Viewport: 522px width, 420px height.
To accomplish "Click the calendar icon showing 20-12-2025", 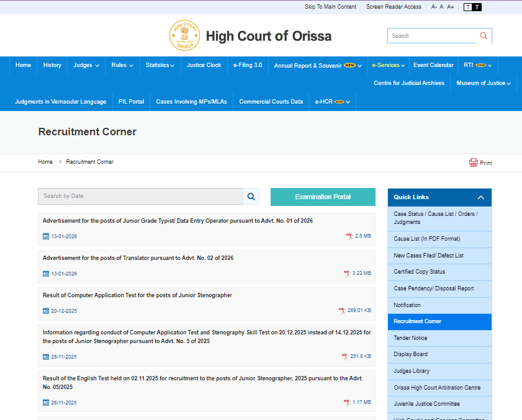I will pos(47,310).
